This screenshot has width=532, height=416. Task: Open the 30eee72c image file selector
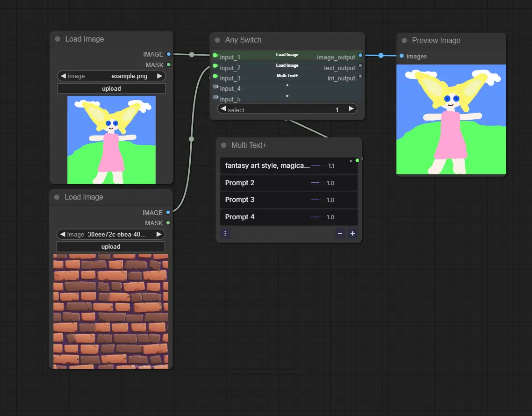pyautogui.click(x=111, y=234)
